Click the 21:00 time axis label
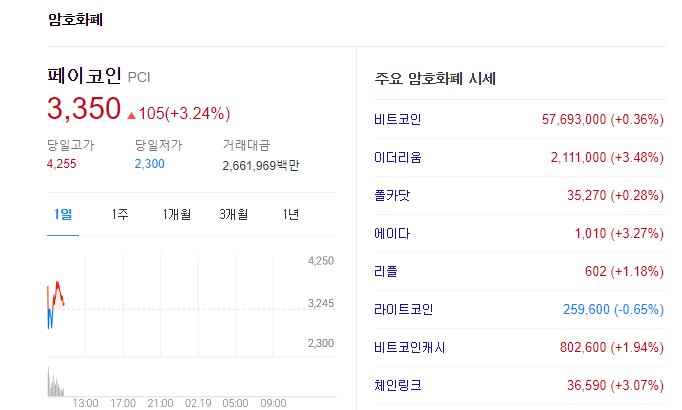Image resolution: width=682 pixels, height=410 pixels. coord(160,403)
